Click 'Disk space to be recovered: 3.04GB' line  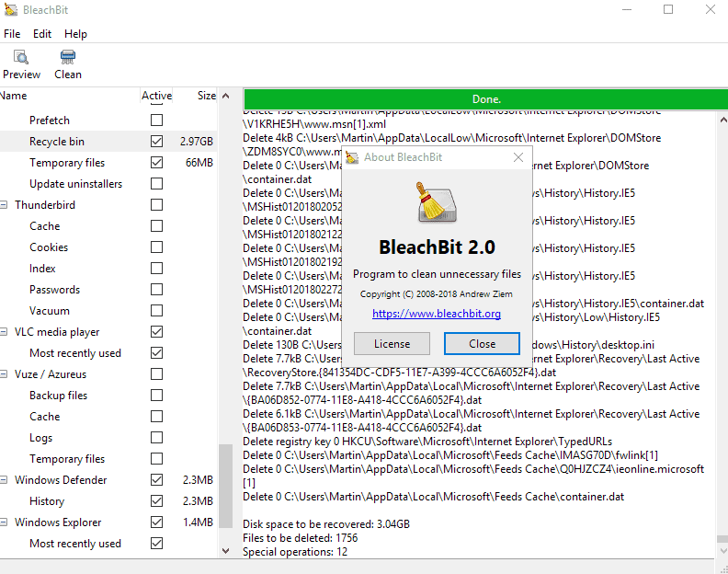326,524
